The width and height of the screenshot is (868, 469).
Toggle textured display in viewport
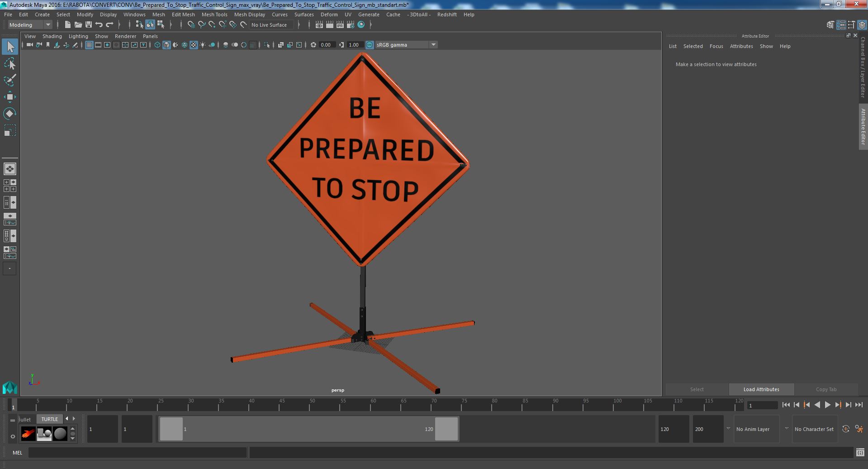pyautogui.click(x=194, y=45)
